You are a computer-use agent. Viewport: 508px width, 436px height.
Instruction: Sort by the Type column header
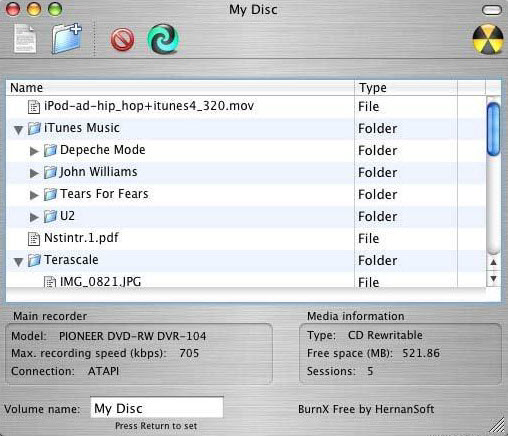tap(406, 88)
